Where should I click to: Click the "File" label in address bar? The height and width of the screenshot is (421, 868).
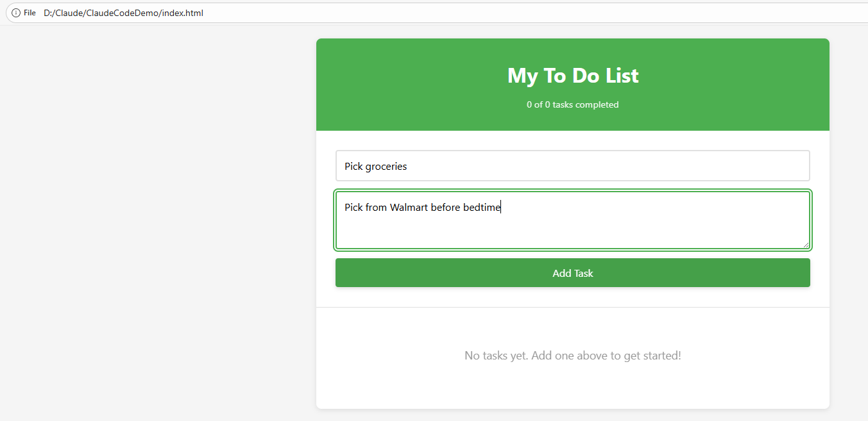pyautogui.click(x=30, y=13)
